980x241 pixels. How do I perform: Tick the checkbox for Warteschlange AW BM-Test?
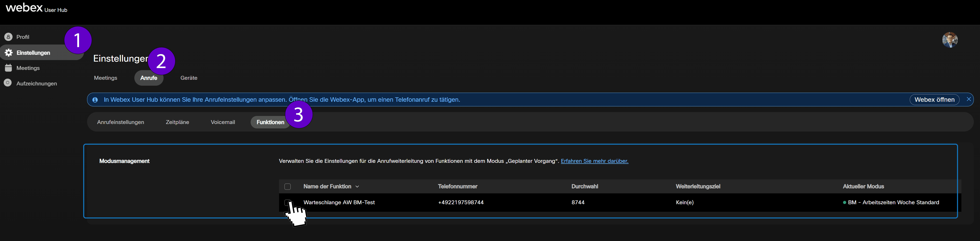[288, 202]
